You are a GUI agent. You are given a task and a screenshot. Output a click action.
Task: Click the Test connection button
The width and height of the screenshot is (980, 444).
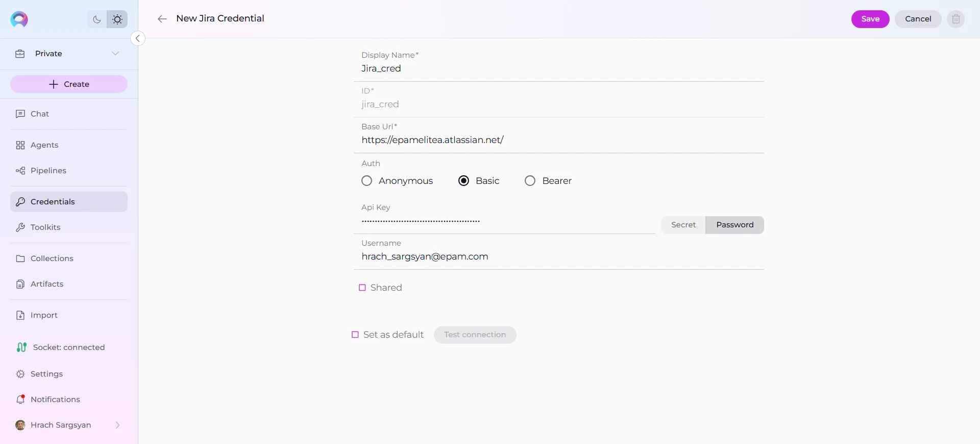point(475,335)
